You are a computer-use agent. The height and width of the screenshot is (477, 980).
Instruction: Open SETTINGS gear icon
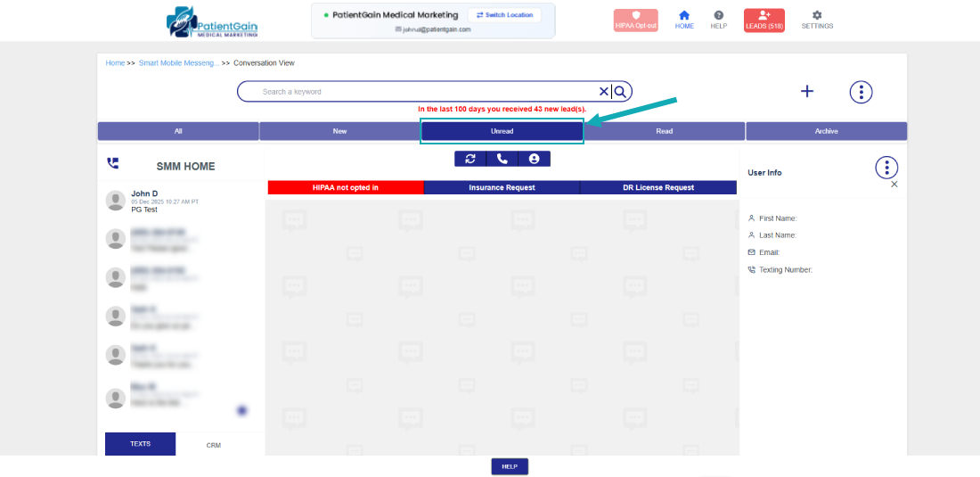pos(817,21)
